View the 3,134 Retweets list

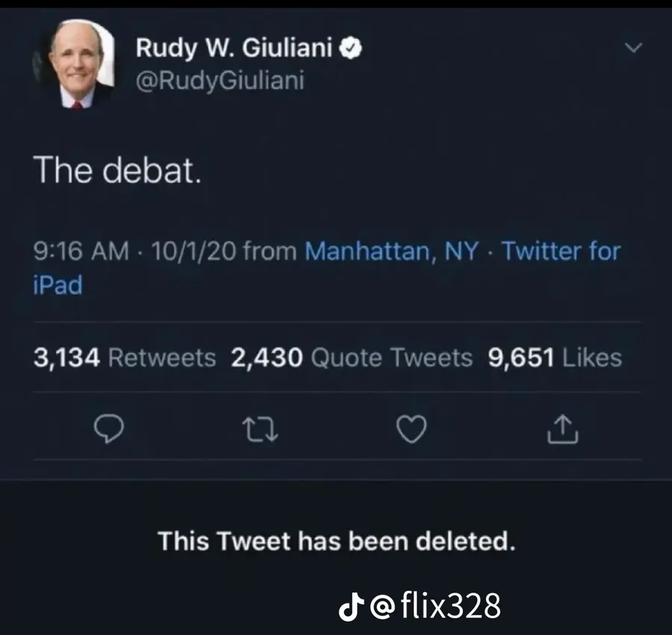125,357
